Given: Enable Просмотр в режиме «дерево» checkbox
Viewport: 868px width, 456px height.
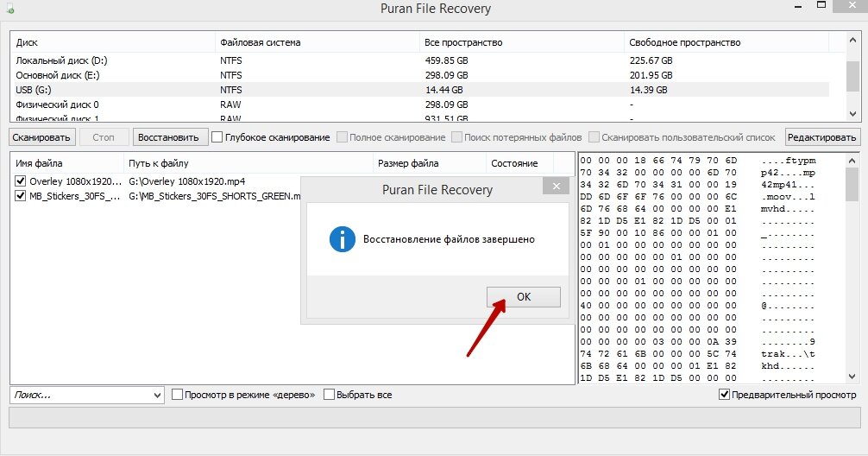Looking at the screenshot, I should [177, 395].
